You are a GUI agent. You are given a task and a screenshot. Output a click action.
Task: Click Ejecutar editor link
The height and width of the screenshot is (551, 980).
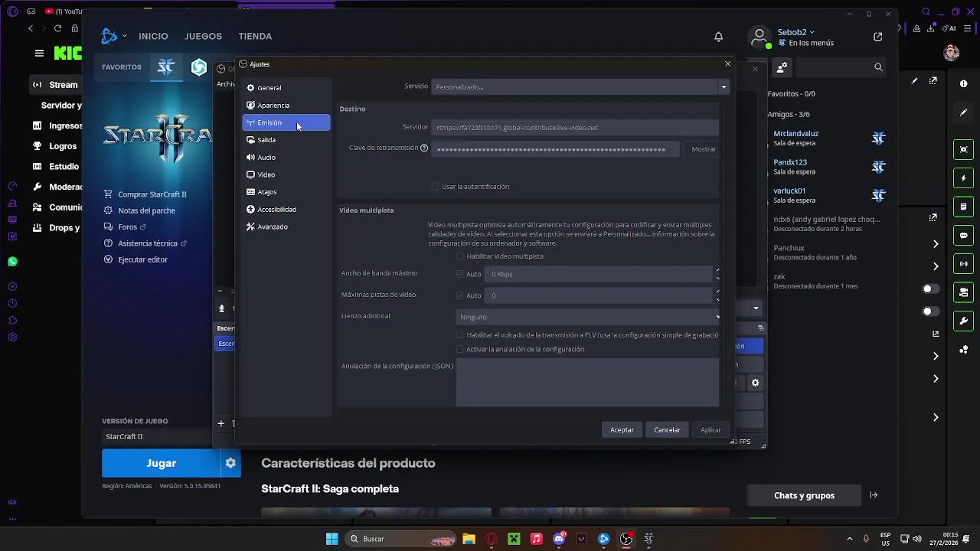point(142,259)
